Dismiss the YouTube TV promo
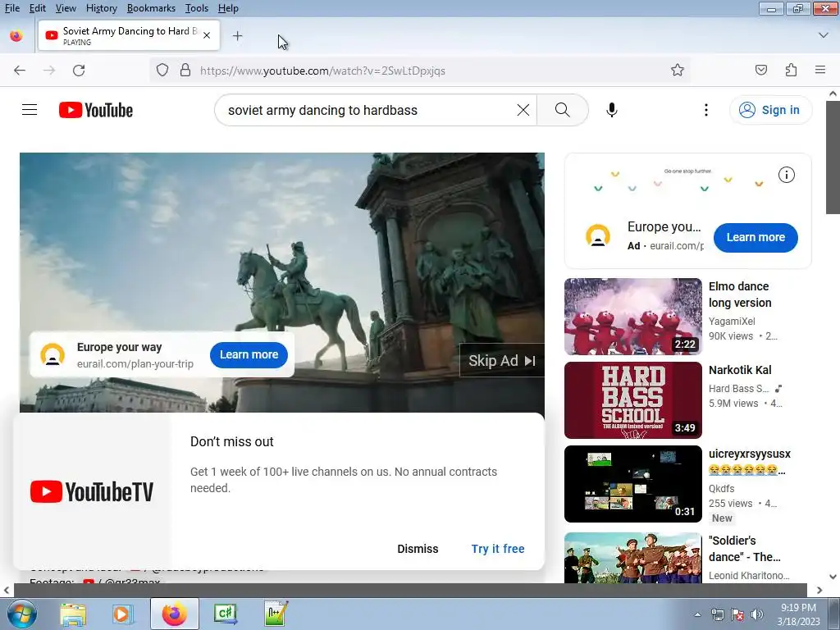 pyautogui.click(x=418, y=549)
